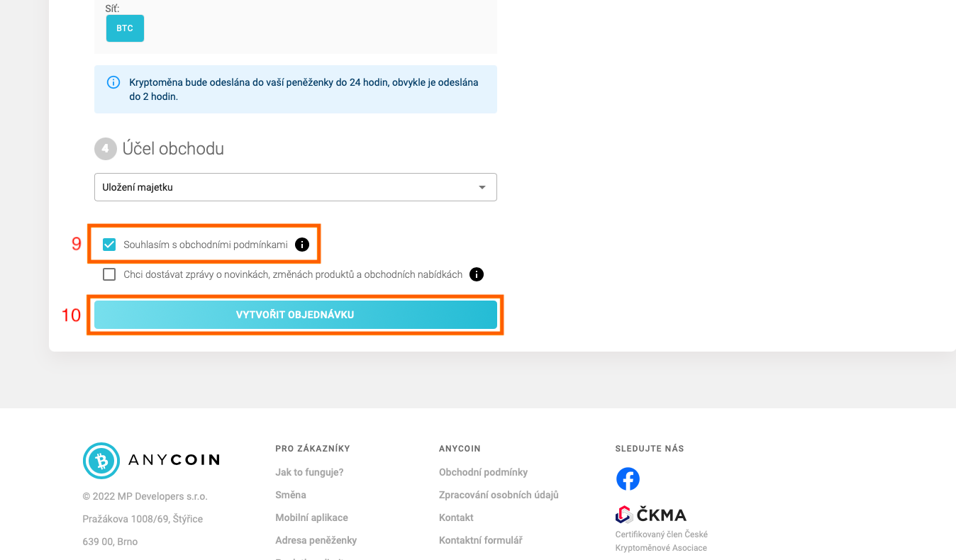Open the Směna footer link
The height and width of the screenshot is (560, 956).
click(291, 495)
